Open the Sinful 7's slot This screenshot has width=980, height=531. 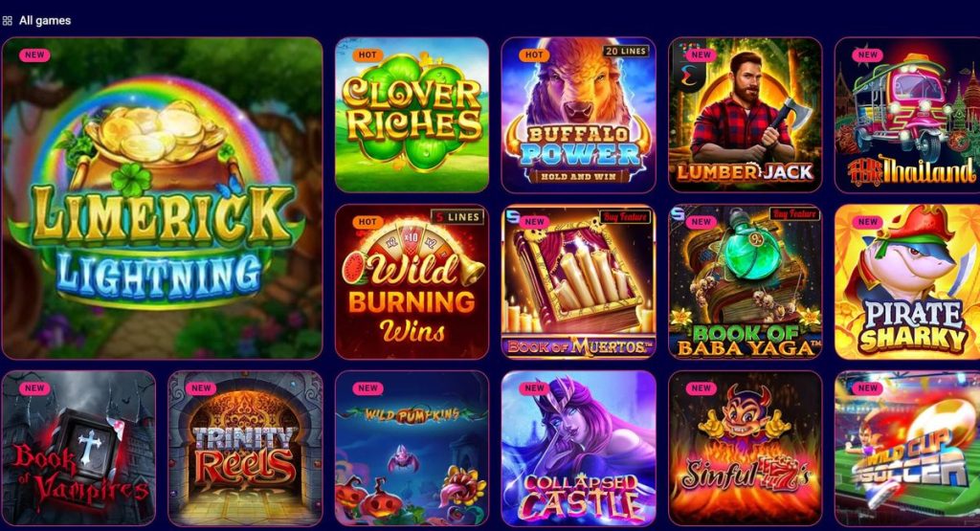745,448
